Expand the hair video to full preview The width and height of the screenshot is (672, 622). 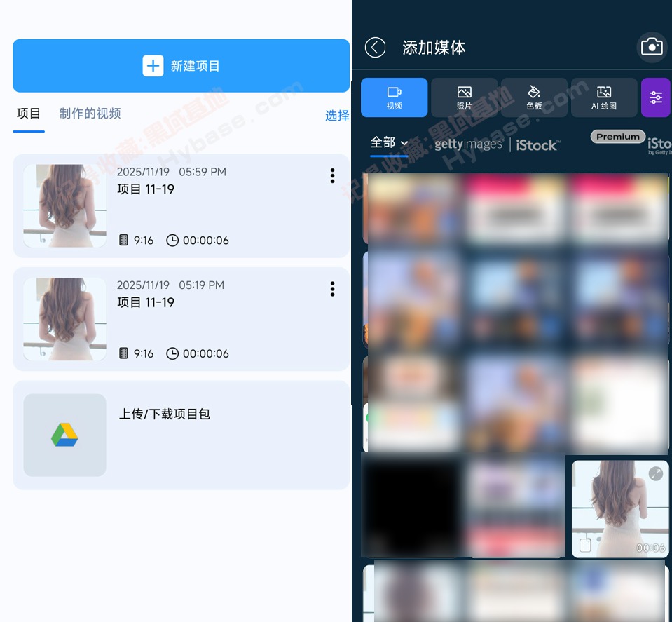point(657,473)
